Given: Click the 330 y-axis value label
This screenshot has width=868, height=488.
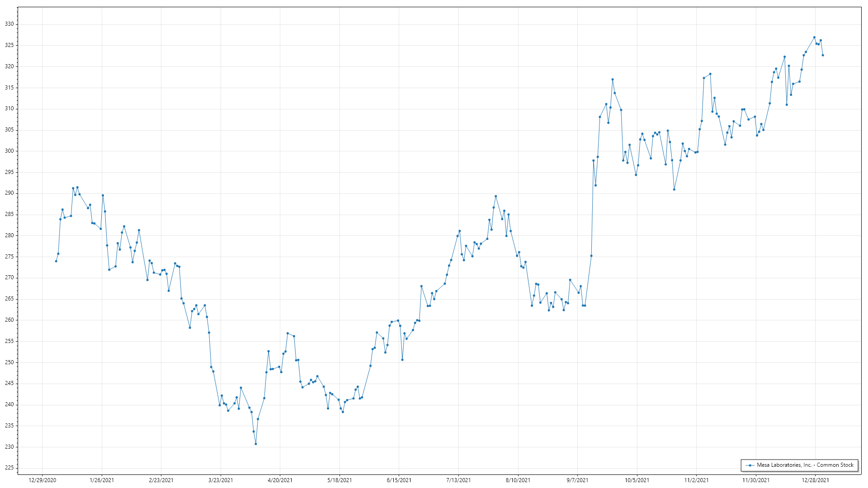Looking at the screenshot, I should [9, 24].
